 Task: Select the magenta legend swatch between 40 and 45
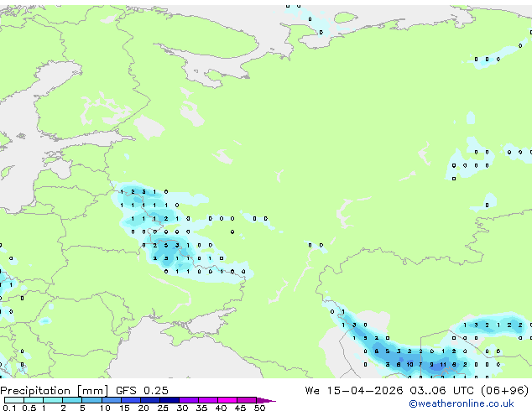coord(227,400)
